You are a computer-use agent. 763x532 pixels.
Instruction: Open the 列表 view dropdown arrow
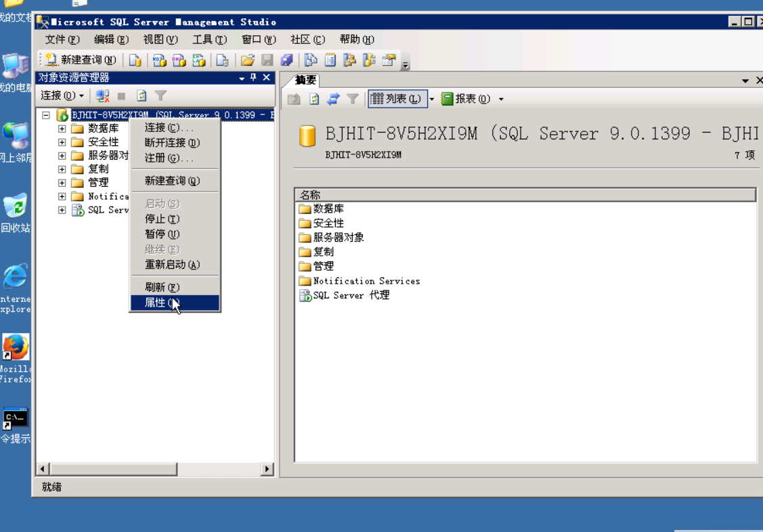pyautogui.click(x=432, y=99)
